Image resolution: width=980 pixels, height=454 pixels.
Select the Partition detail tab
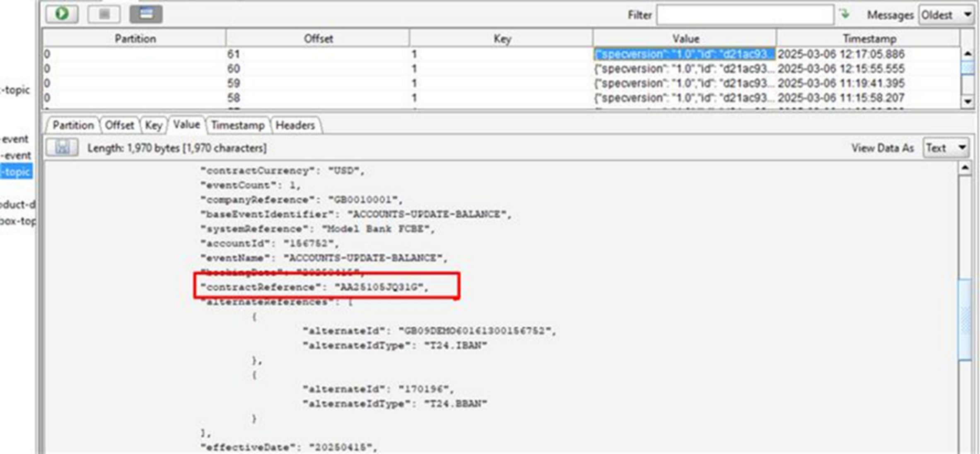(x=73, y=125)
